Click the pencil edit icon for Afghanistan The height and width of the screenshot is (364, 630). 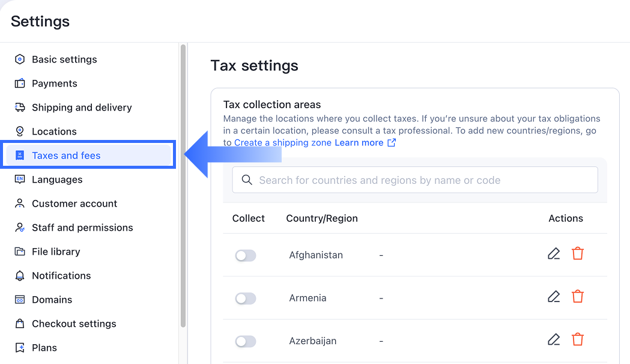pyautogui.click(x=554, y=254)
